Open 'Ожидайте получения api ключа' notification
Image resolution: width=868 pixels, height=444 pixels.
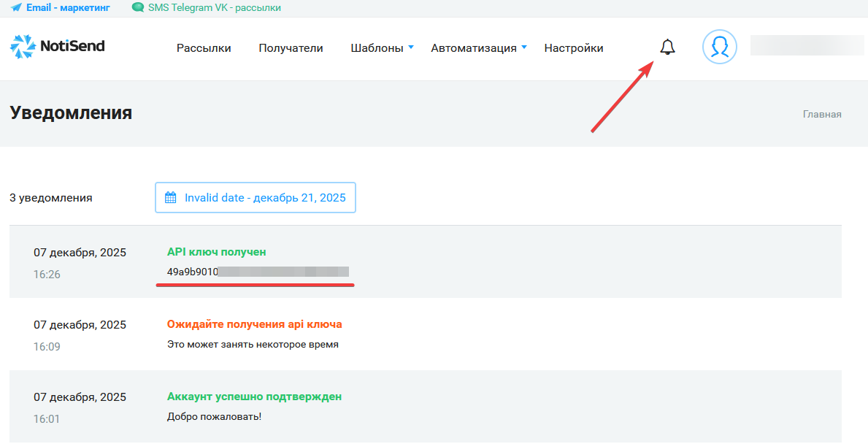click(254, 324)
